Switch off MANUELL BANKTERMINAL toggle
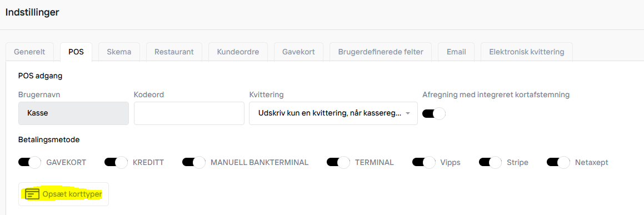 (x=193, y=162)
